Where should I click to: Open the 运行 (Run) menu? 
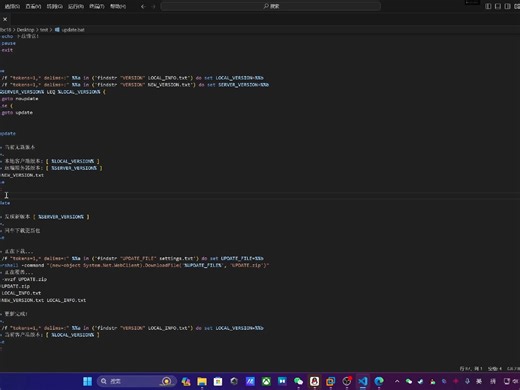76,6
